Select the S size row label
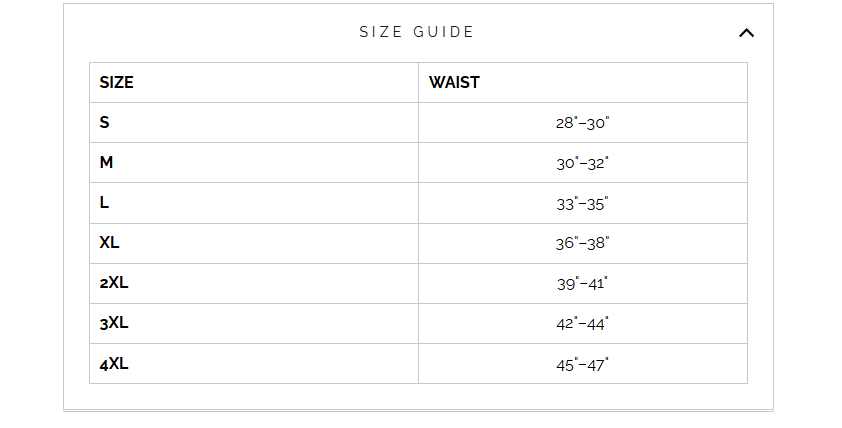The height and width of the screenshot is (428, 842). pos(105,123)
